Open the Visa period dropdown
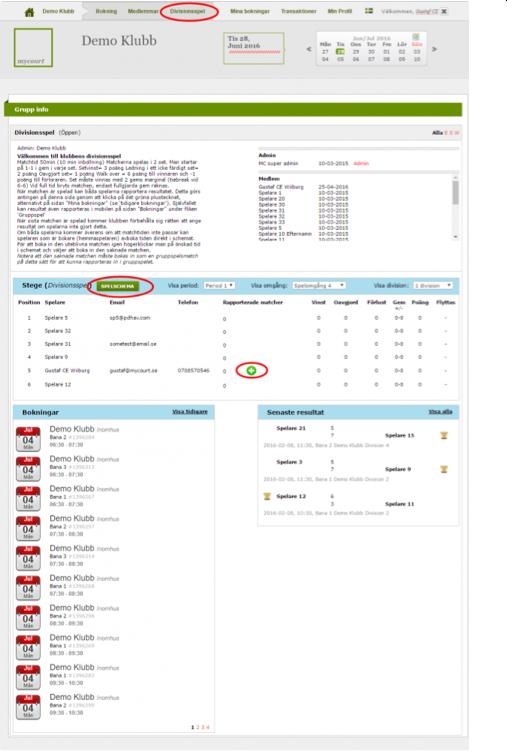507x753 pixels. pos(219,285)
